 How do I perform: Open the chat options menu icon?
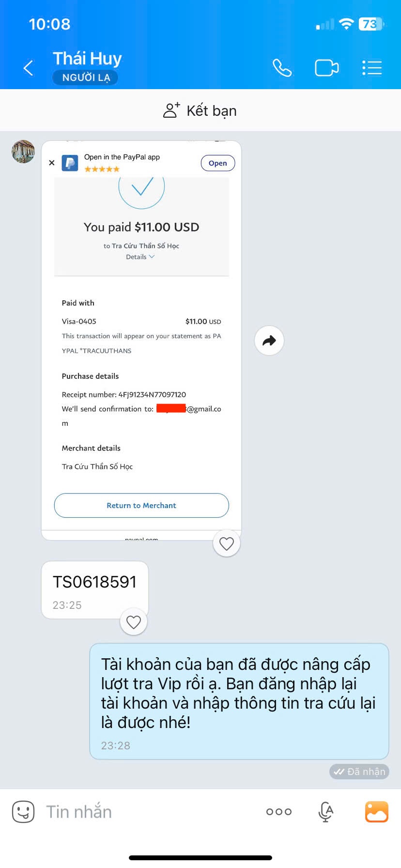point(372,68)
